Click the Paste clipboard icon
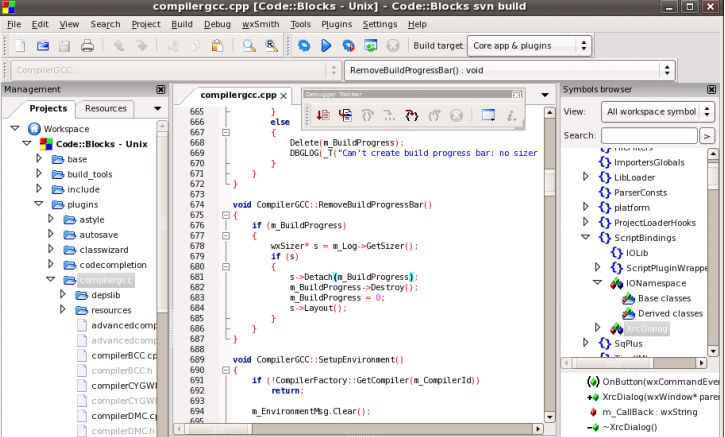725x437 pixels. click(x=217, y=45)
